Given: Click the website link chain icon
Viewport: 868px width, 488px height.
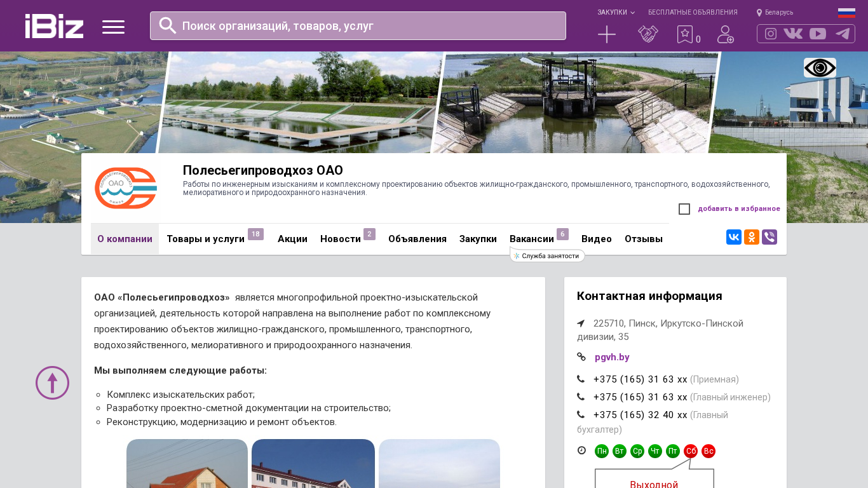Looking at the screenshot, I should [581, 357].
